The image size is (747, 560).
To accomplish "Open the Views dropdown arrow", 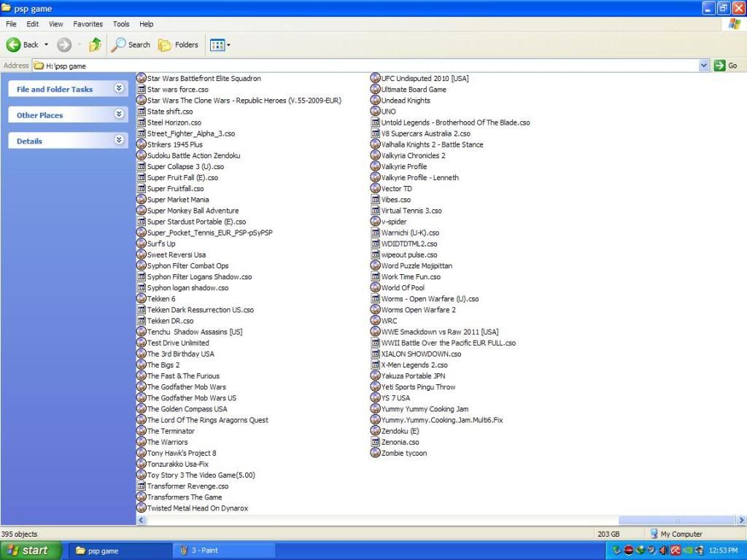I will [228, 45].
